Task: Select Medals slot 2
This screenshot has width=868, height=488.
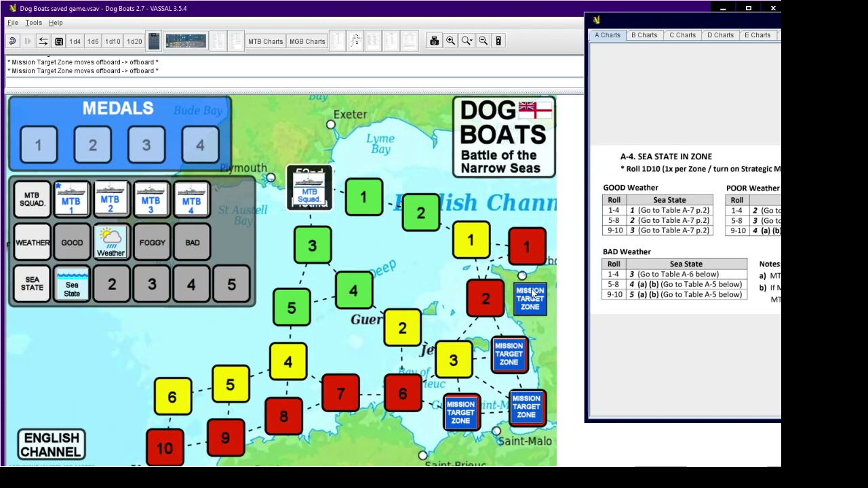Action: coord(93,145)
